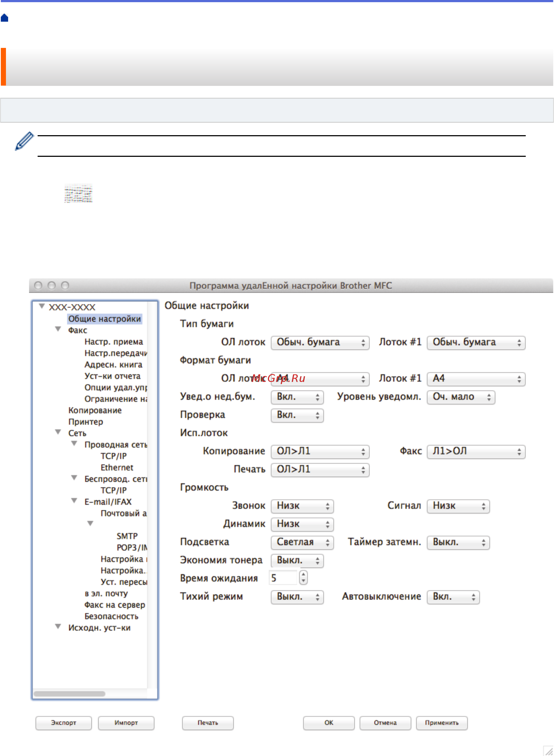Open Настр.передачи settings
This screenshot has width=554, height=756.
(x=116, y=353)
